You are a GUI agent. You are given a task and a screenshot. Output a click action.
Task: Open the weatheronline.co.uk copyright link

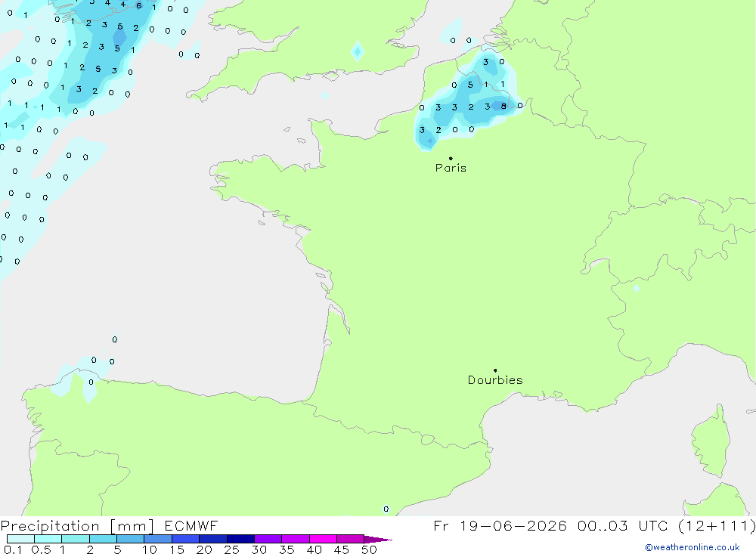tap(692, 547)
